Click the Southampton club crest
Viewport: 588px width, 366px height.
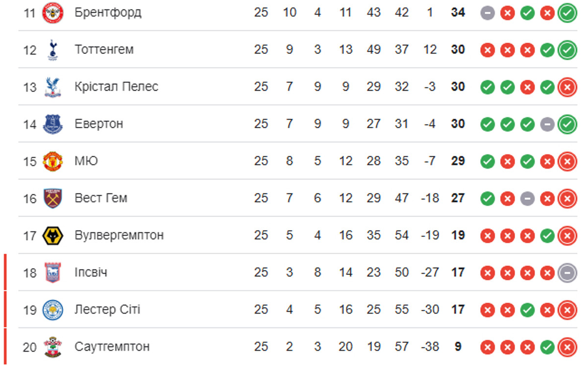pos(52,347)
